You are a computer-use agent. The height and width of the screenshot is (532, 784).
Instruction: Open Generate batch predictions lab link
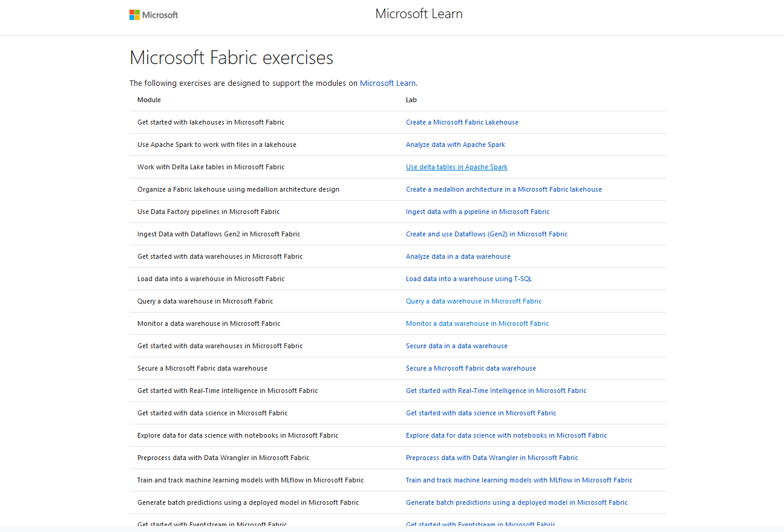point(517,502)
